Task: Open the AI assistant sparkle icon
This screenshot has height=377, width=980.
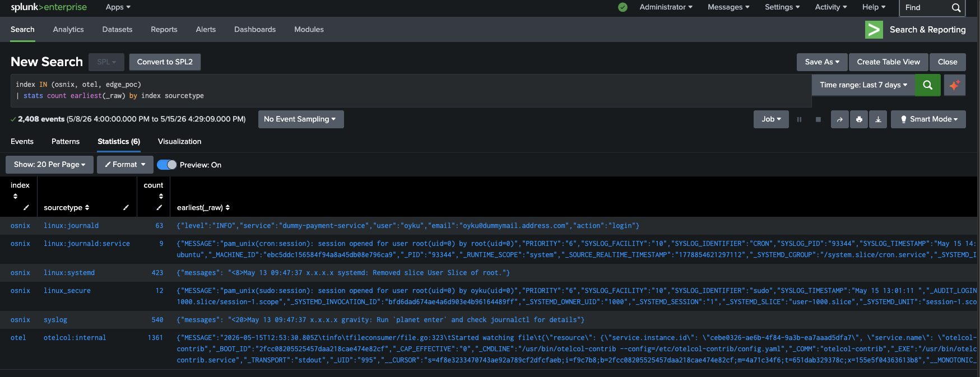Action: [x=954, y=85]
